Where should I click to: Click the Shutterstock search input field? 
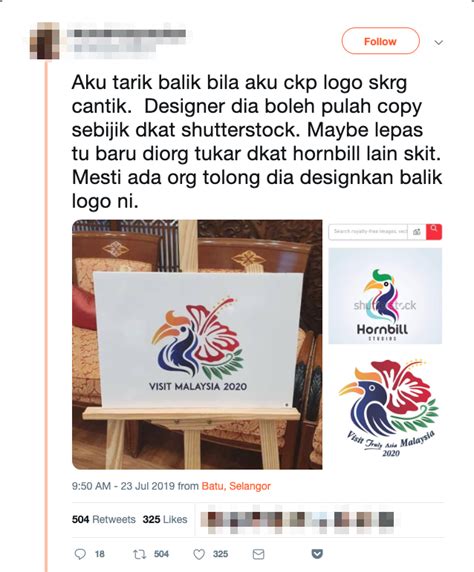[x=369, y=232]
